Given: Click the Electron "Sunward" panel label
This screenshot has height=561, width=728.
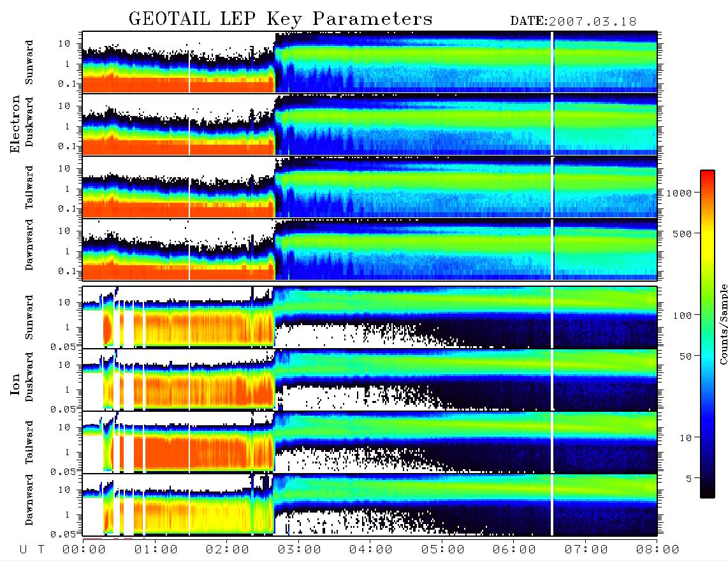Looking at the screenshot, I should [x=29, y=62].
